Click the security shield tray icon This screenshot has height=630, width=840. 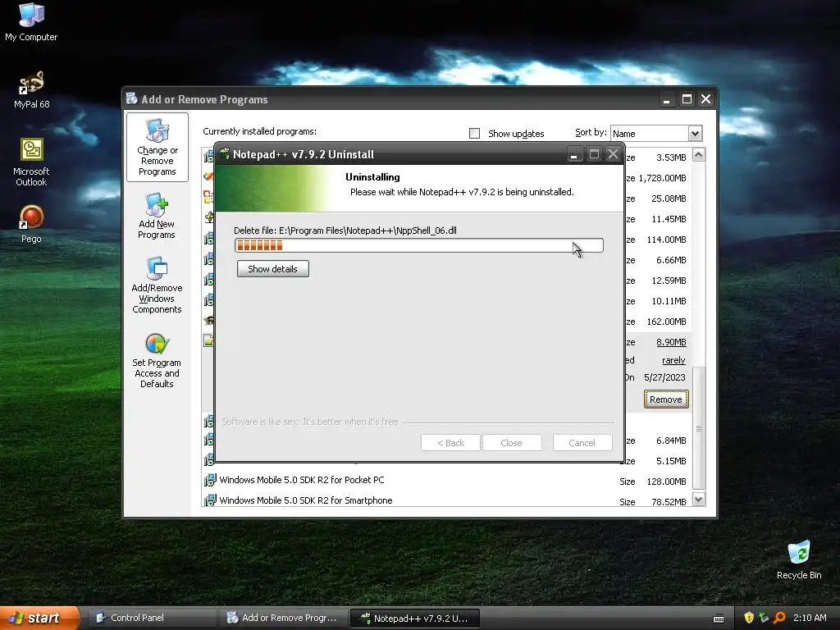(748, 618)
